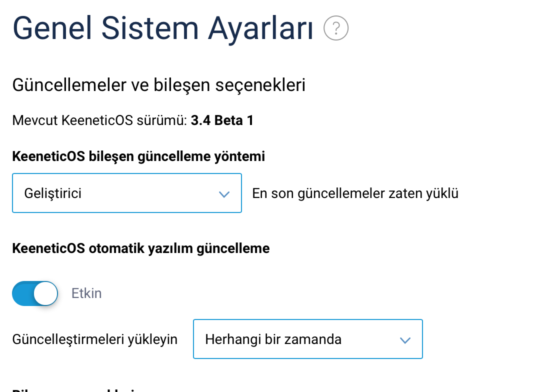Viewport: 555px width, 392px height.
Task: Click the 3.4 Beta 1 version text
Action: click(222, 120)
